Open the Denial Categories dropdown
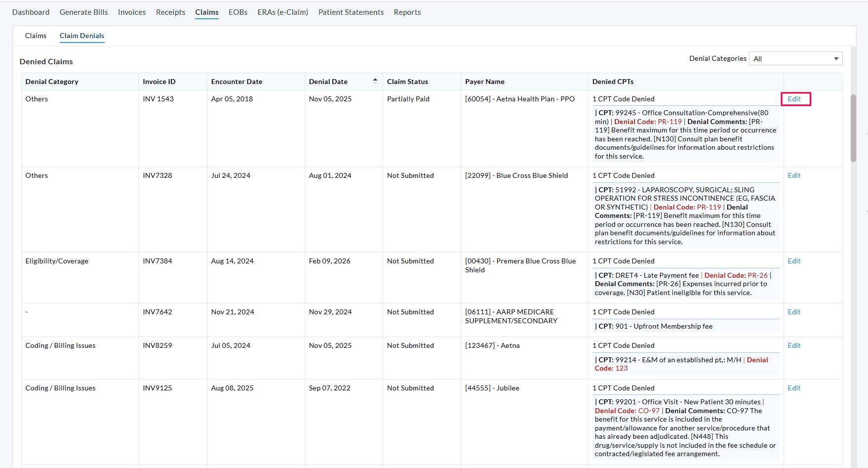Image resolution: width=868 pixels, height=468 pixels. [x=795, y=59]
